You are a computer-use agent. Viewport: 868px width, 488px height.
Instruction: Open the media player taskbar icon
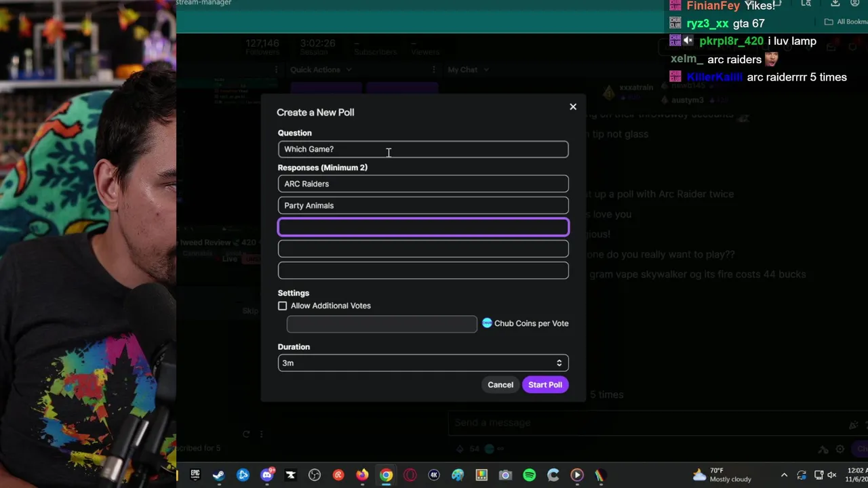click(577, 475)
